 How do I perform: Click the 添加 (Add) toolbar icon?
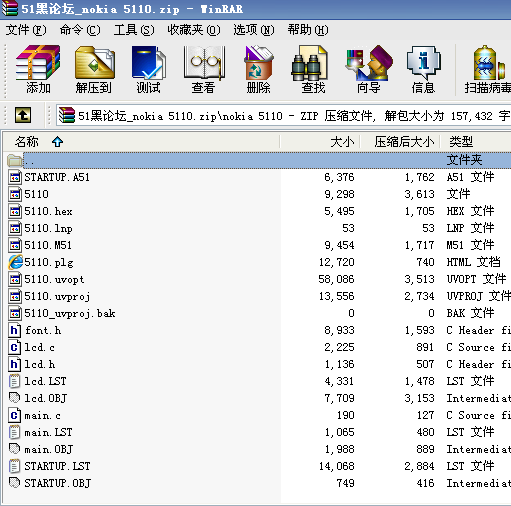[38, 70]
